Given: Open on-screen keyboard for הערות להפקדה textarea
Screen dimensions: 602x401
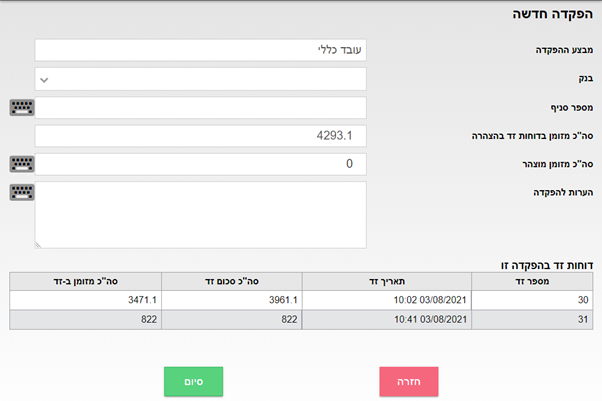Looking at the screenshot, I should click(x=21, y=191).
